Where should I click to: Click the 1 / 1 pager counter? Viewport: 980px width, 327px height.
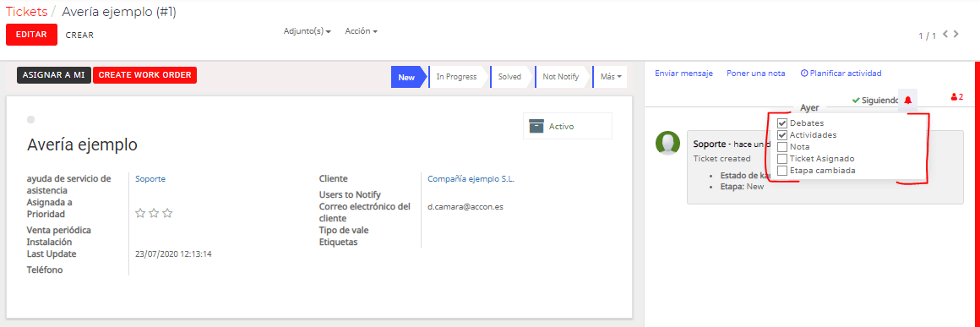tap(928, 35)
